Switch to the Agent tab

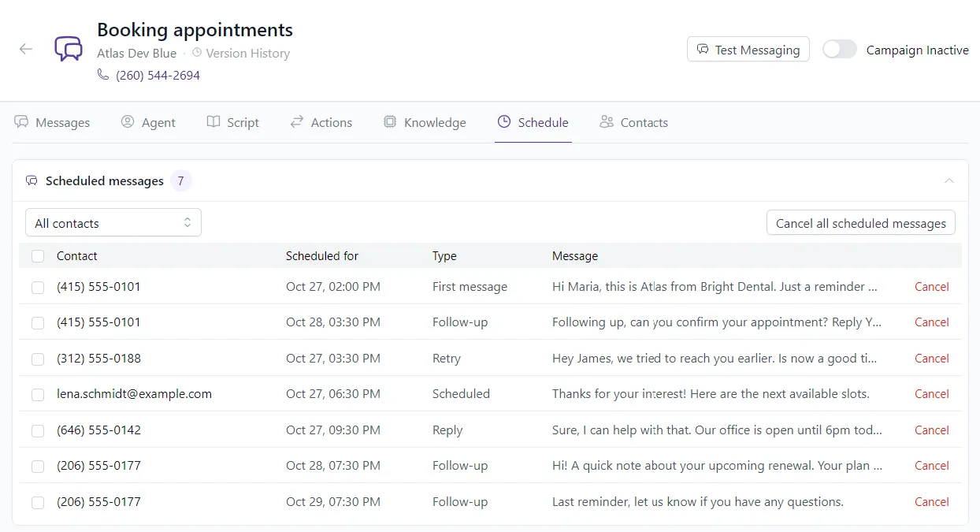[x=148, y=122]
